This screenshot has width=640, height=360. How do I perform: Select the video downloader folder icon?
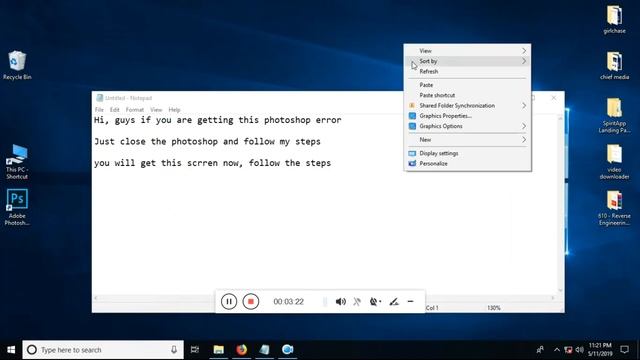click(x=614, y=162)
